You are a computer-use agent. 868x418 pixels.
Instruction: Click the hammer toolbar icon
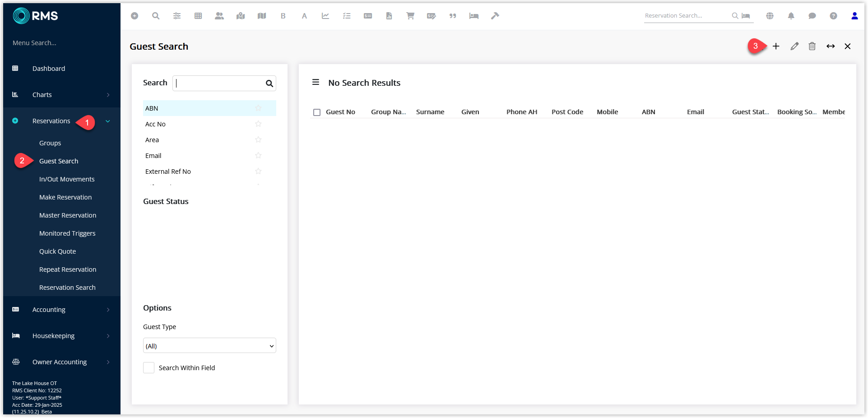point(495,16)
